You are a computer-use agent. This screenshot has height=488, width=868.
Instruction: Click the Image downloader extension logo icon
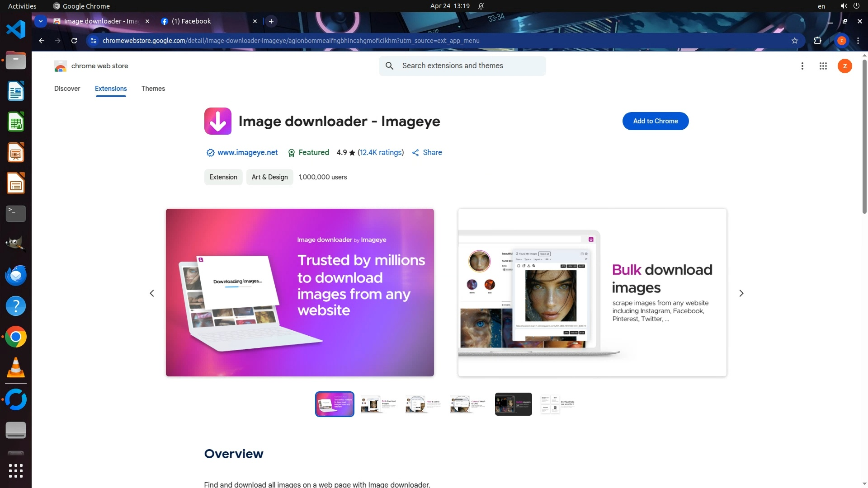click(x=217, y=121)
